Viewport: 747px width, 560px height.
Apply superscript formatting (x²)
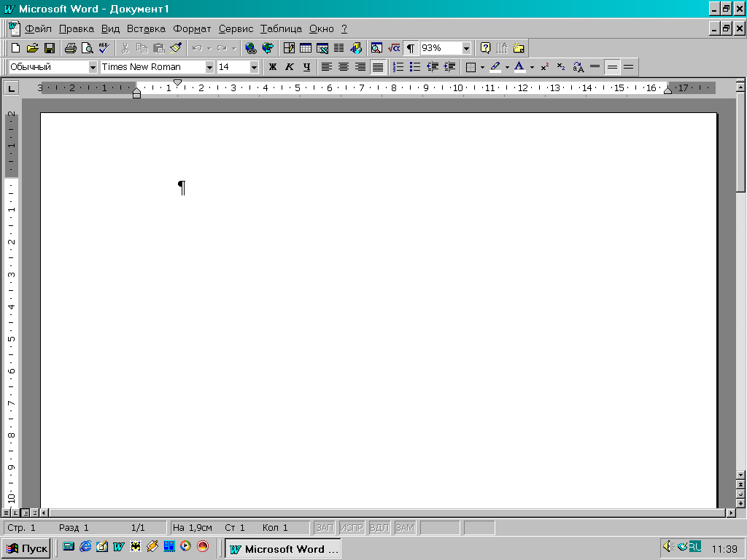(x=544, y=67)
